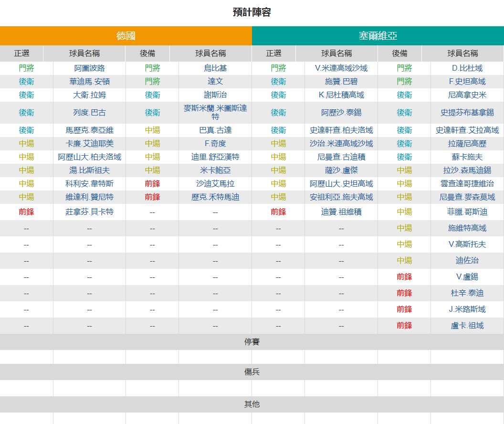Click the teal 塞爾維亞 team header

(x=378, y=36)
